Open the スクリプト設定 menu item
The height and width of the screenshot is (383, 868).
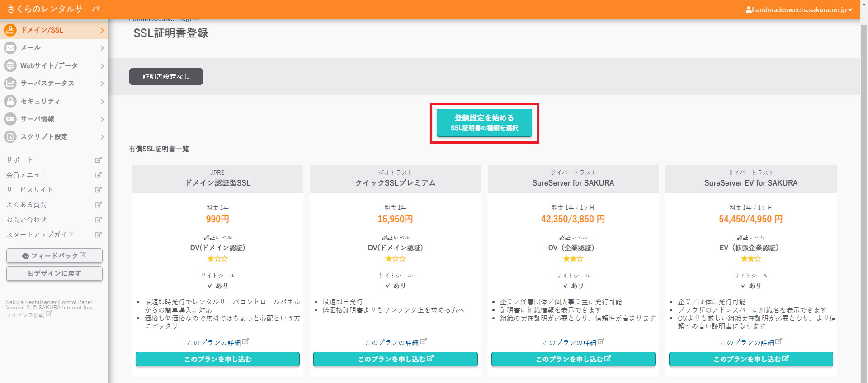click(54, 137)
